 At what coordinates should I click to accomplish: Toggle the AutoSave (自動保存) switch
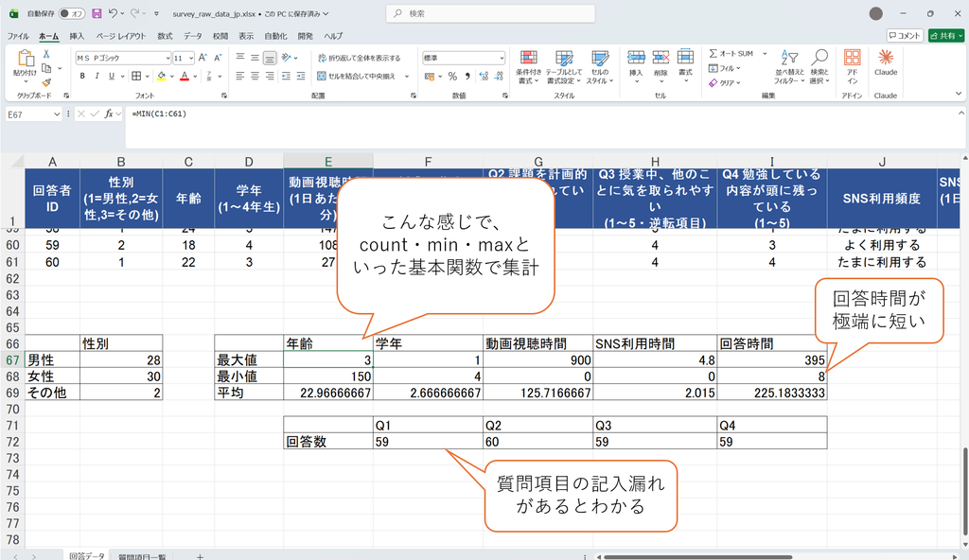click(x=72, y=13)
